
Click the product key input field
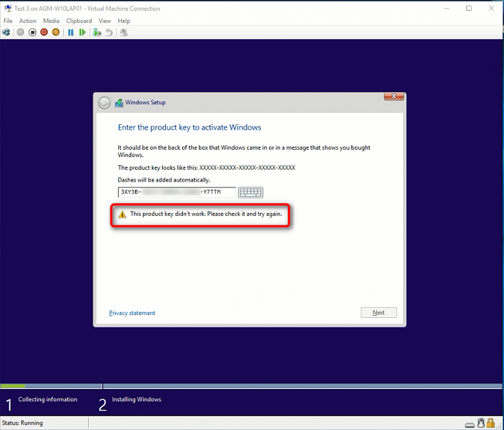(x=177, y=192)
